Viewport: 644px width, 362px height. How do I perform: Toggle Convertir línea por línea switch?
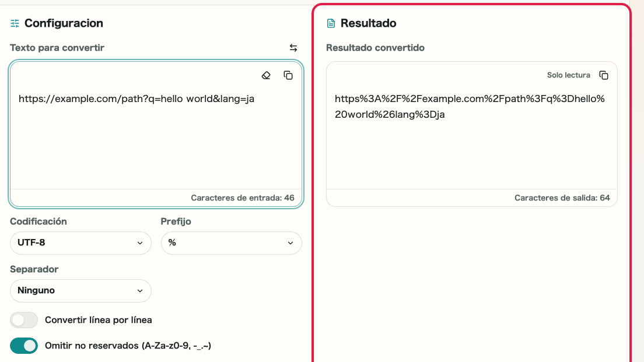click(x=24, y=320)
